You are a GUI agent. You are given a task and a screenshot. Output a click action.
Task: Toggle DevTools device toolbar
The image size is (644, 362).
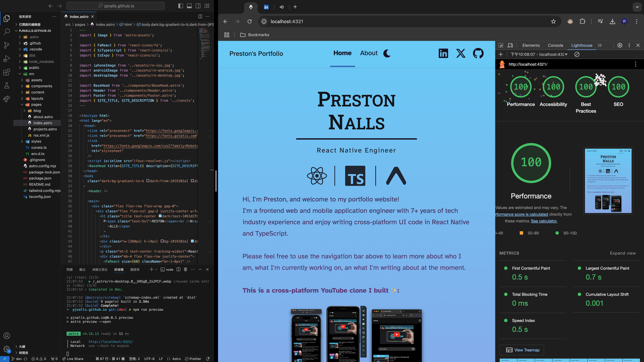point(510,45)
